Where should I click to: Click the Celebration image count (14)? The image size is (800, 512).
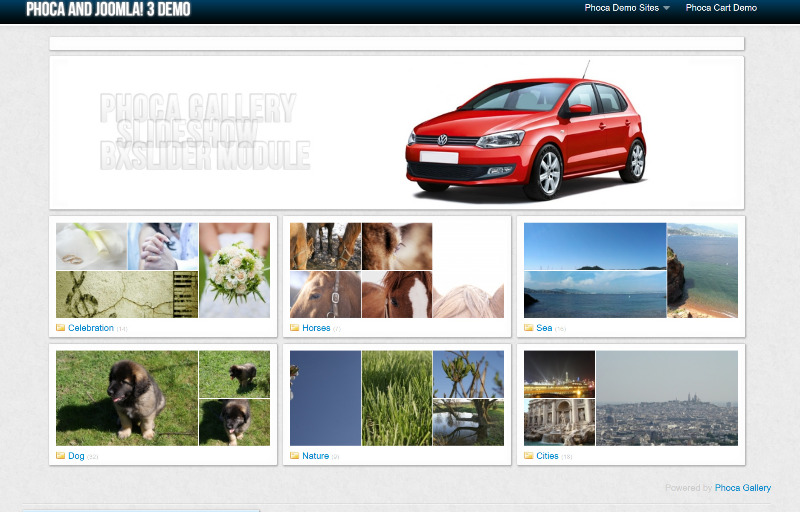tap(122, 329)
